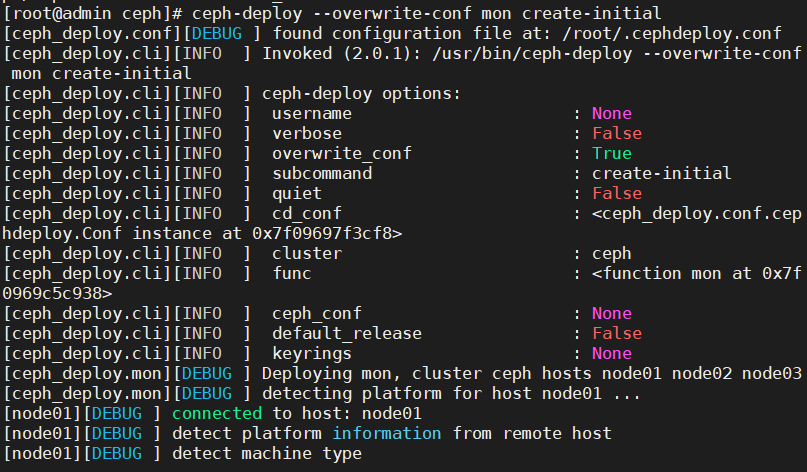The width and height of the screenshot is (807, 472).
Task: Click the 'cluster' option name
Action: click(307, 254)
